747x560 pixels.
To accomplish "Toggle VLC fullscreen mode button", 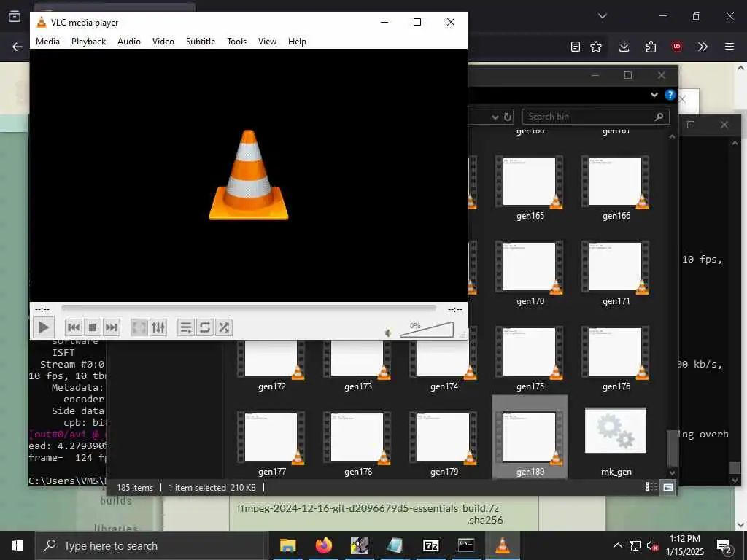I will (139, 327).
